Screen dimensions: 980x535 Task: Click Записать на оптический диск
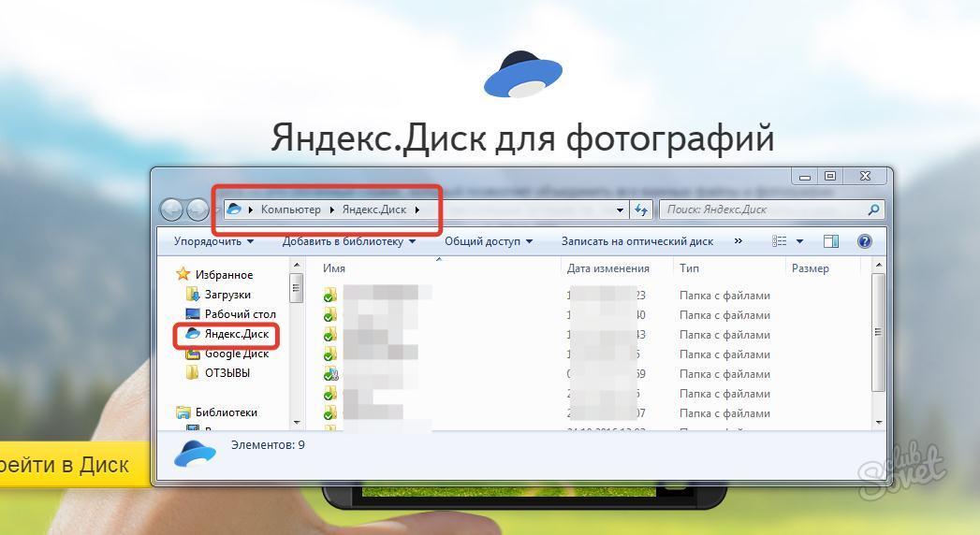click(x=636, y=241)
